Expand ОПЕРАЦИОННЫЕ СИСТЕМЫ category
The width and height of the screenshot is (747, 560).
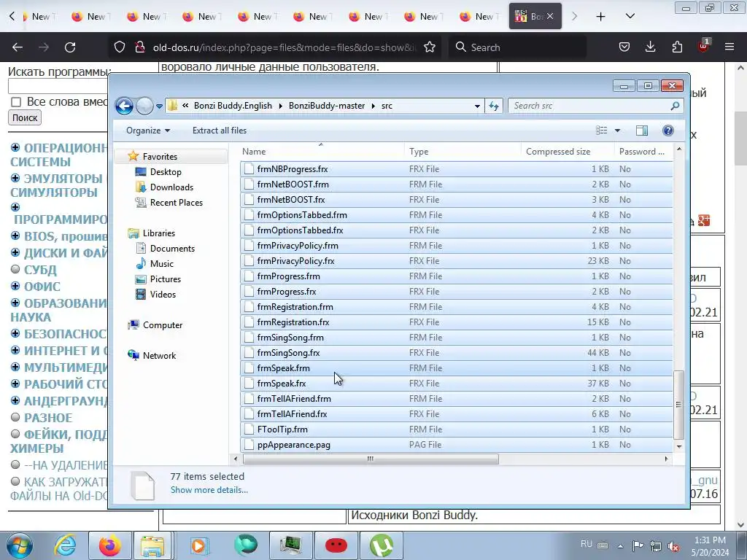coord(15,147)
